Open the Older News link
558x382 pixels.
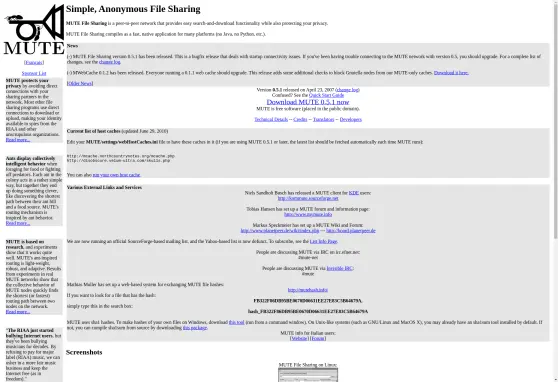point(80,83)
